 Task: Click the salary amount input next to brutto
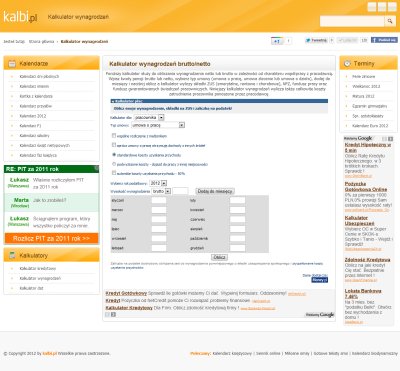tap(180, 191)
